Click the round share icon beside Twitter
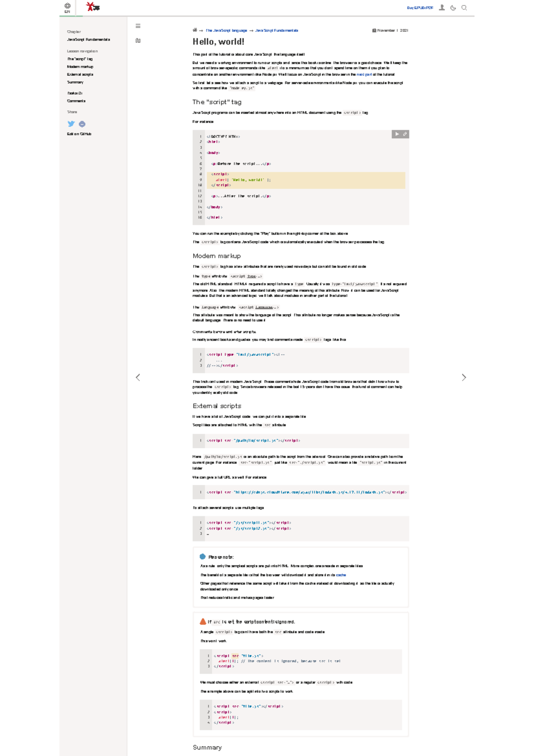The height and width of the screenshot is (756, 534). coord(82,124)
